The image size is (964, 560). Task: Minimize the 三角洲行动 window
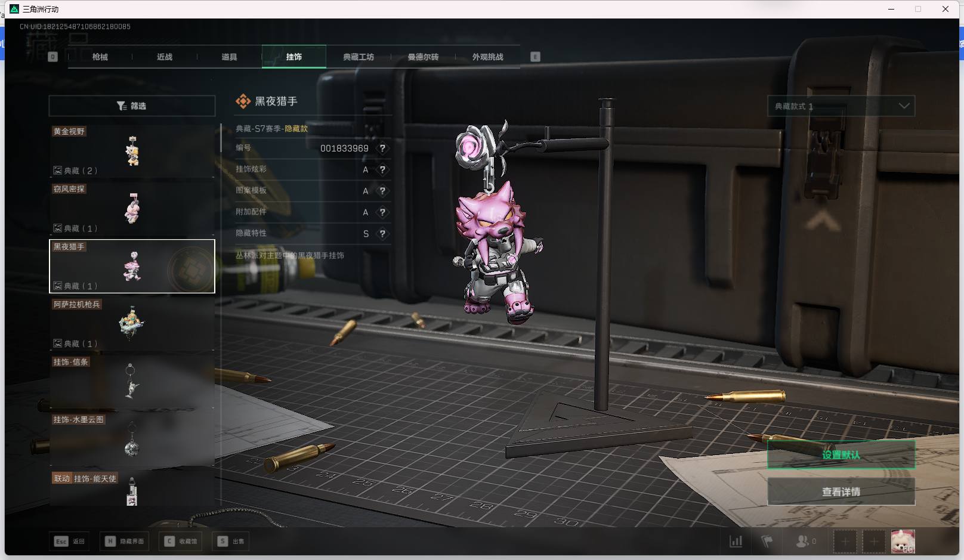click(891, 9)
